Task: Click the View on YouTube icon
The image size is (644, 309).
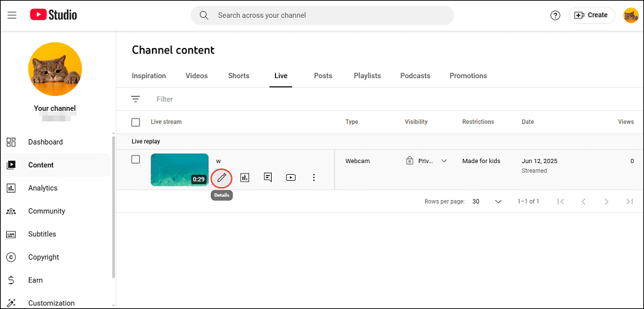Action: (x=291, y=177)
